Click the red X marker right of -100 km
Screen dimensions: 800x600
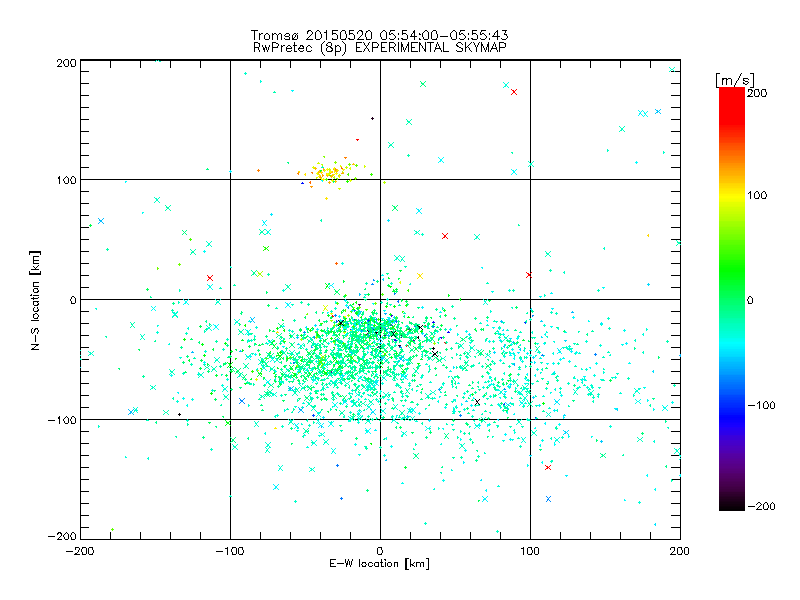[210, 278]
